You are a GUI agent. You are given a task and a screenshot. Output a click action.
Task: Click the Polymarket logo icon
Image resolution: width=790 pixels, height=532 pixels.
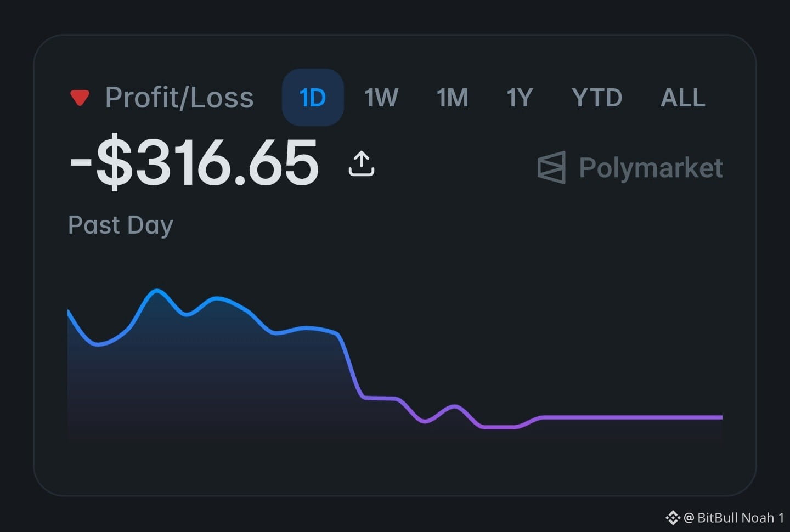coord(551,167)
